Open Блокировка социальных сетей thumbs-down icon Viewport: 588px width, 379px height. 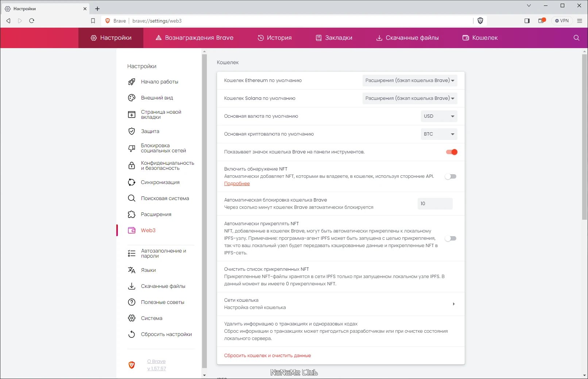coord(132,148)
